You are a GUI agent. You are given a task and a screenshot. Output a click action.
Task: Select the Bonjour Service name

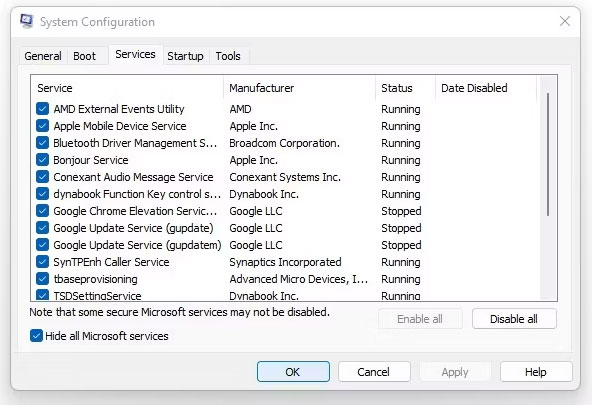pyautogui.click(x=91, y=160)
